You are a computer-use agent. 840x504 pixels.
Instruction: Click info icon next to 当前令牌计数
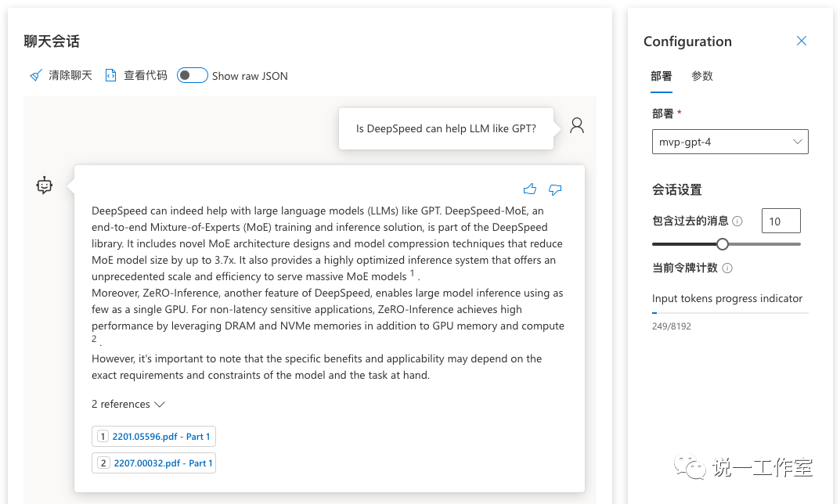(x=727, y=268)
